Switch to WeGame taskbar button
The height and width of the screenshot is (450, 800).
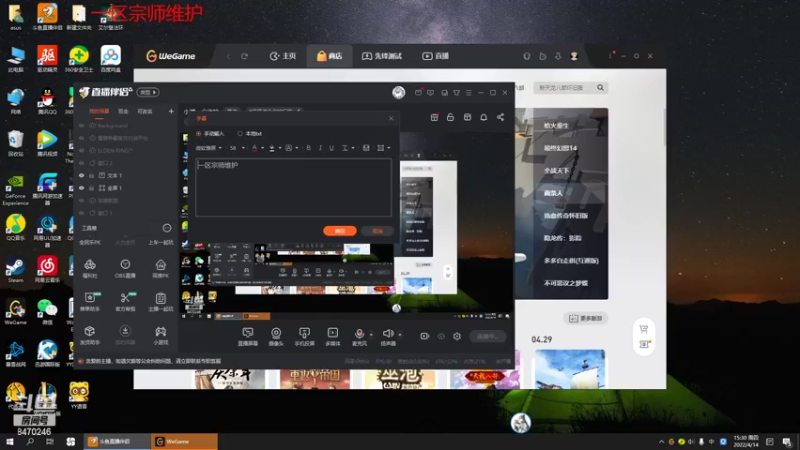click(184, 441)
